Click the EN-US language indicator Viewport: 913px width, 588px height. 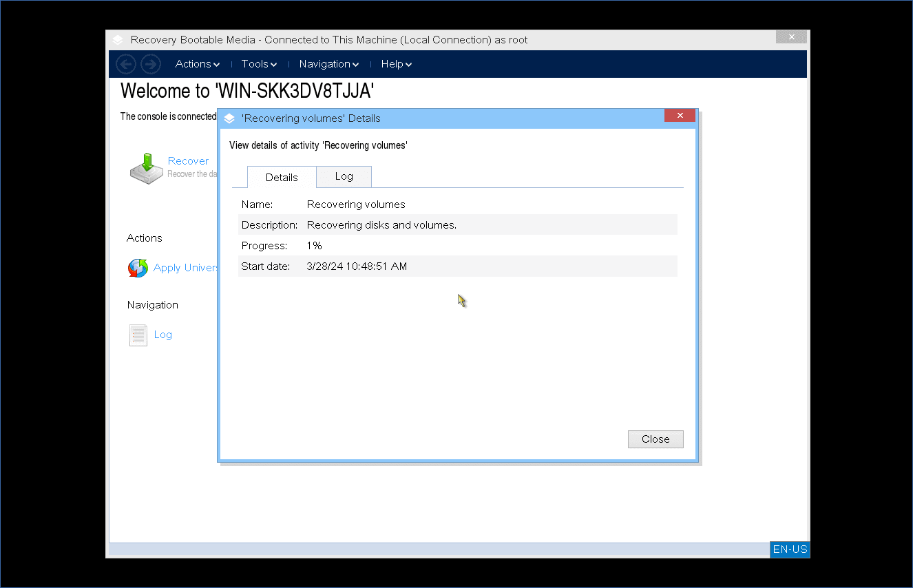pos(790,549)
